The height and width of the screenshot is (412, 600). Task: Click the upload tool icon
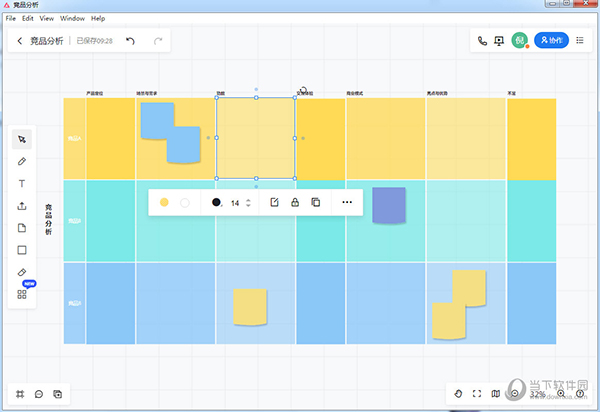(22, 206)
